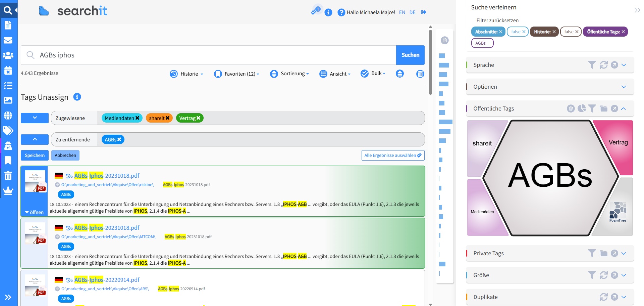Open the bookmark icon in sidebar
This screenshot has height=306, width=644.
click(x=8, y=161)
